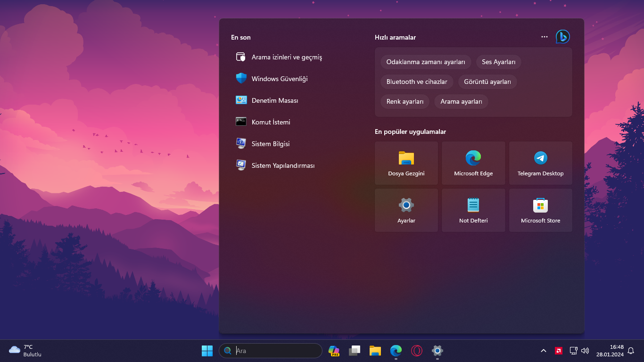Open the Bluetooth ve cihazlar quick search
This screenshot has width=644, height=362.
417,82
